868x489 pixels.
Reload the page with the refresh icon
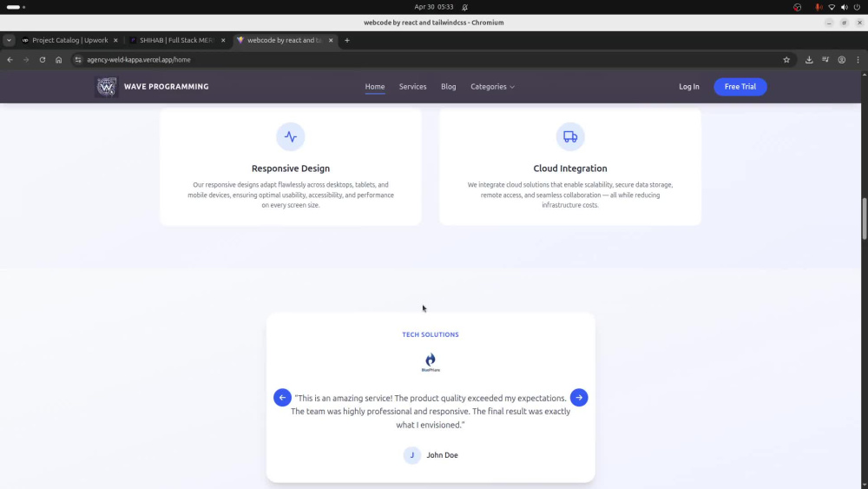pos(42,60)
